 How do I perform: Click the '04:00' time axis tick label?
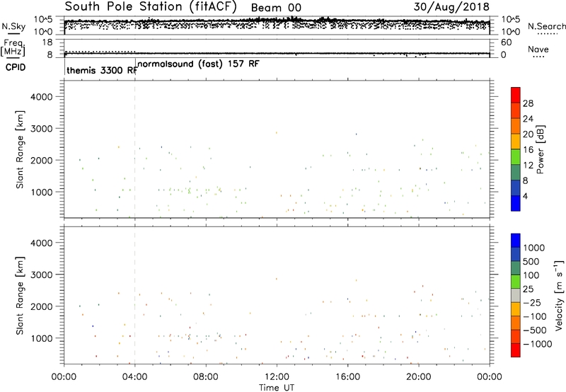click(134, 377)
